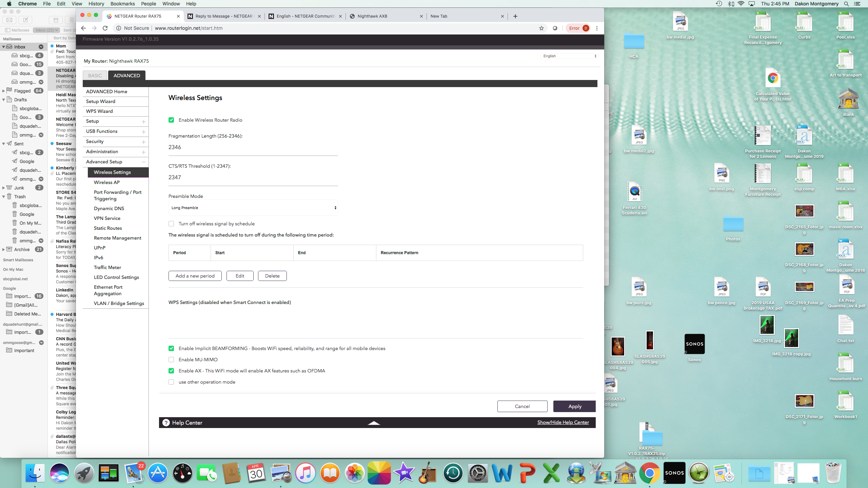Screen dimensions: 868x488
Task: Click the Help Center question mark icon
Action: [166, 423]
